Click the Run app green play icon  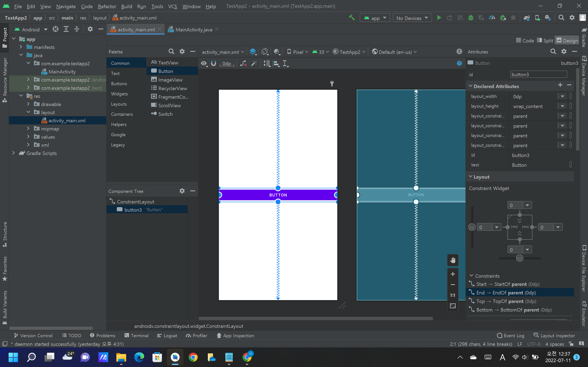[x=439, y=18]
